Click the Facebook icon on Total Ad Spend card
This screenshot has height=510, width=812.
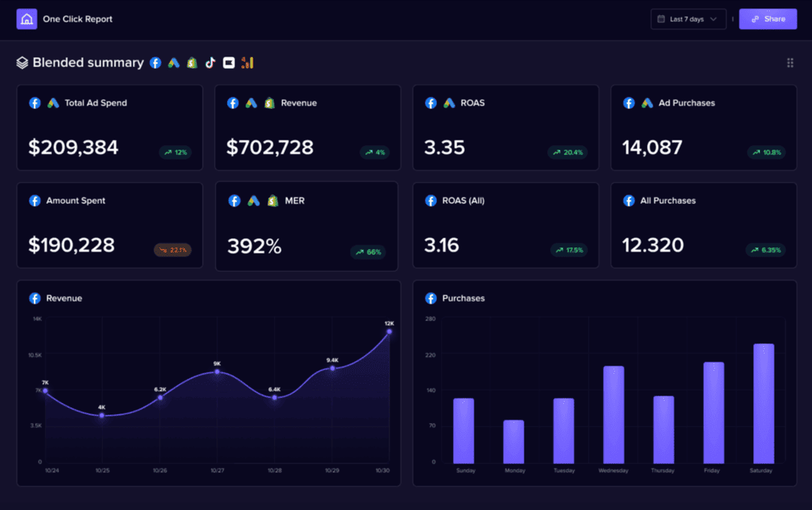[35, 103]
